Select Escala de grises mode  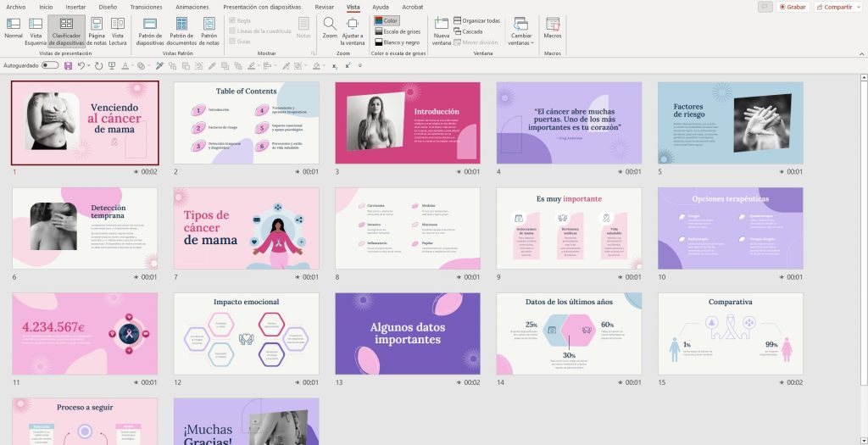pyautogui.click(x=397, y=31)
